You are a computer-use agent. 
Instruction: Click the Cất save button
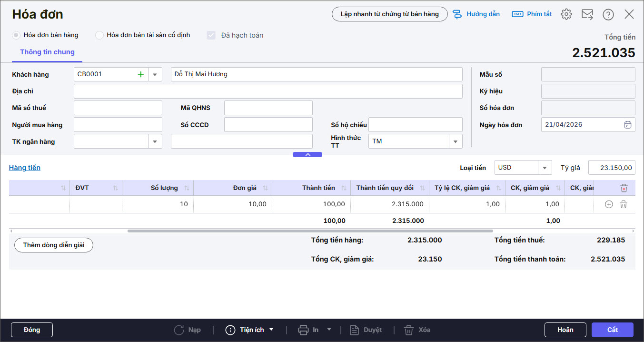[612, 330]
